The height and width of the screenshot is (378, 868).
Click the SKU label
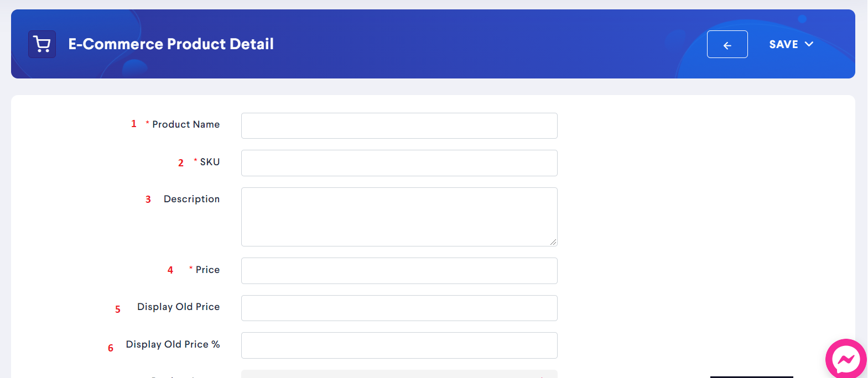(210, 162)
